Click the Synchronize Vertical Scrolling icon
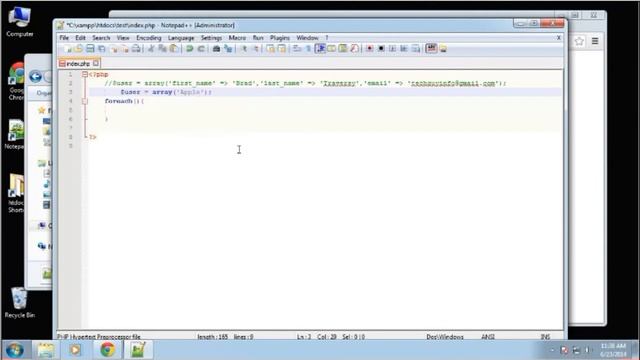The width and height of the screenshot is (640, 360). (x=271, y=49)
